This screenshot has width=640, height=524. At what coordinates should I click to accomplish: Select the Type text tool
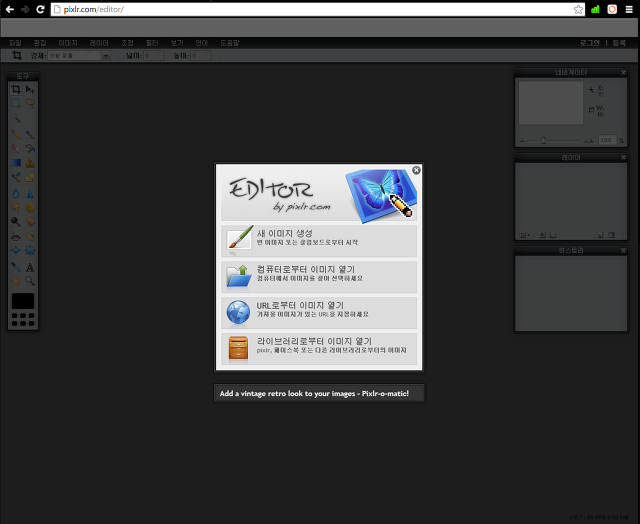coord(30,267)
